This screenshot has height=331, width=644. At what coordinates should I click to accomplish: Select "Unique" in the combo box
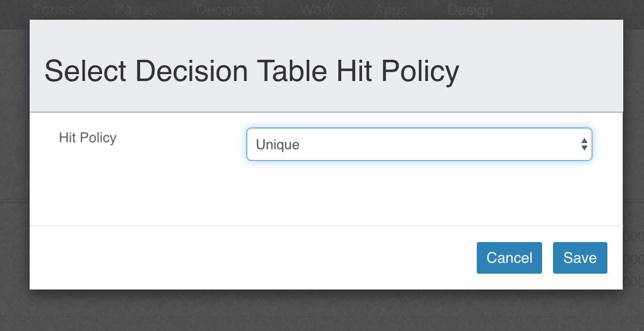[x=419, y=144]
